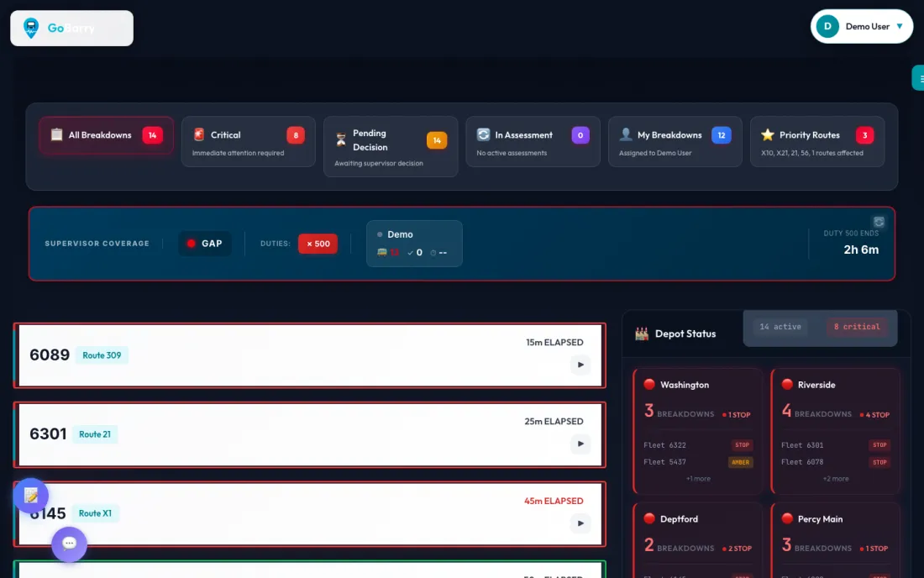Click the red 45m ELAPSED label
Viewport: 924px width, 578px height.
554,501
